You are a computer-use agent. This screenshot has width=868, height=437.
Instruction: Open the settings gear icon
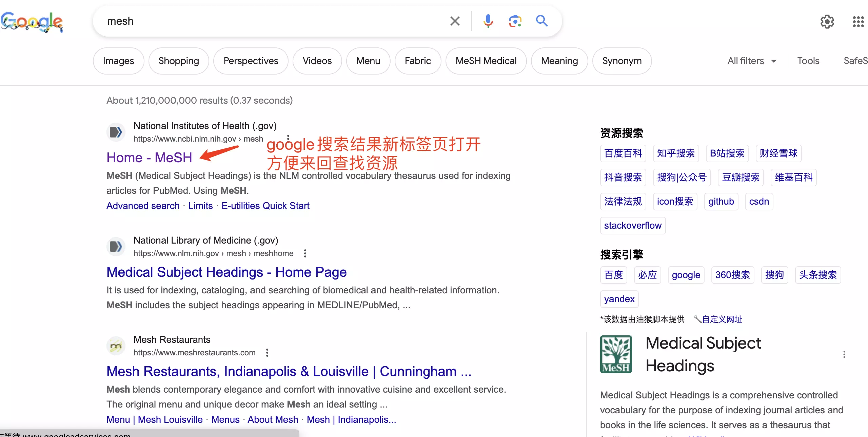pyautogui.click(x=827, y=22)
